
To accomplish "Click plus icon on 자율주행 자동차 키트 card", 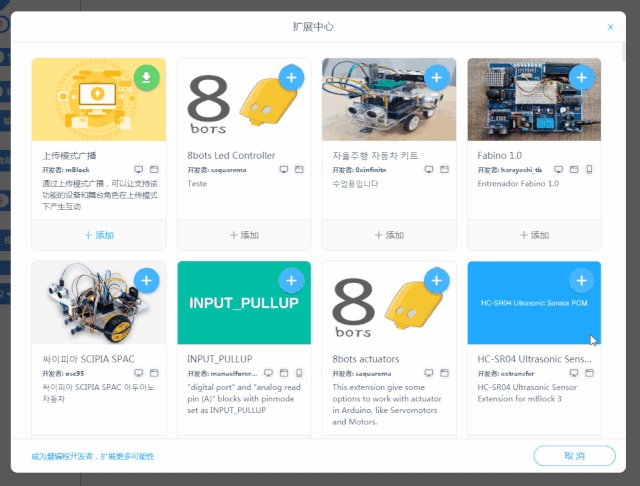I will [436, 77].
